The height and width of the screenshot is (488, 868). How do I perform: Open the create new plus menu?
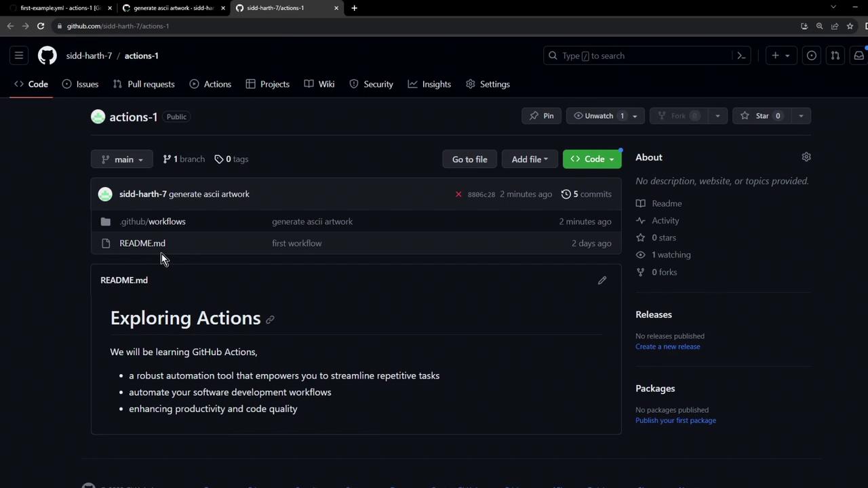click(781, 56)
